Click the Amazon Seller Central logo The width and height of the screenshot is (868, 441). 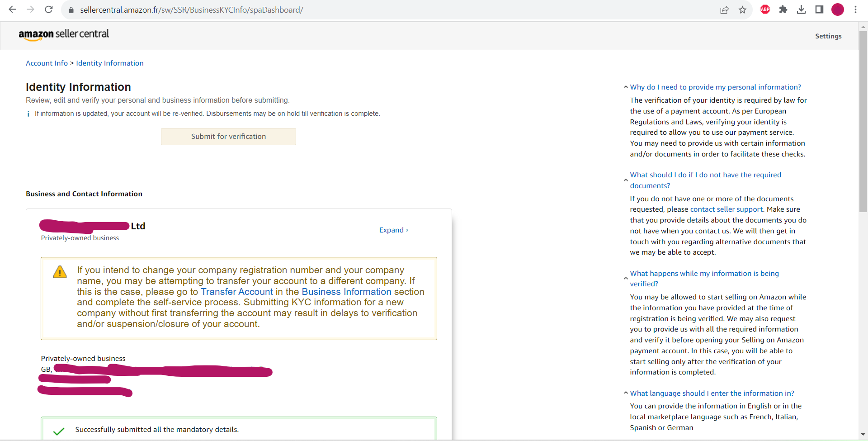click(x=64, y=34)
